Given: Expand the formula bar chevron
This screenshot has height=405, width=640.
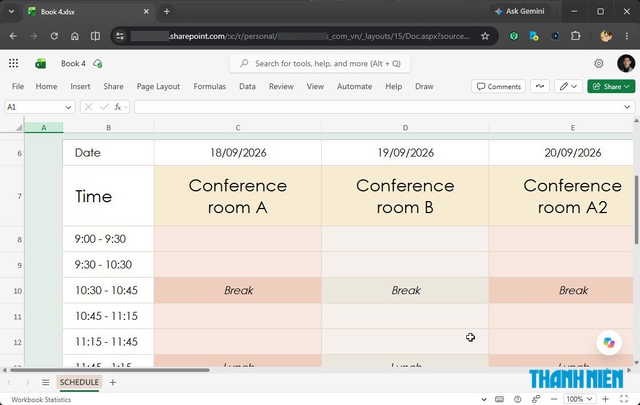Looking at the screenshot, I should coord(627,107).
